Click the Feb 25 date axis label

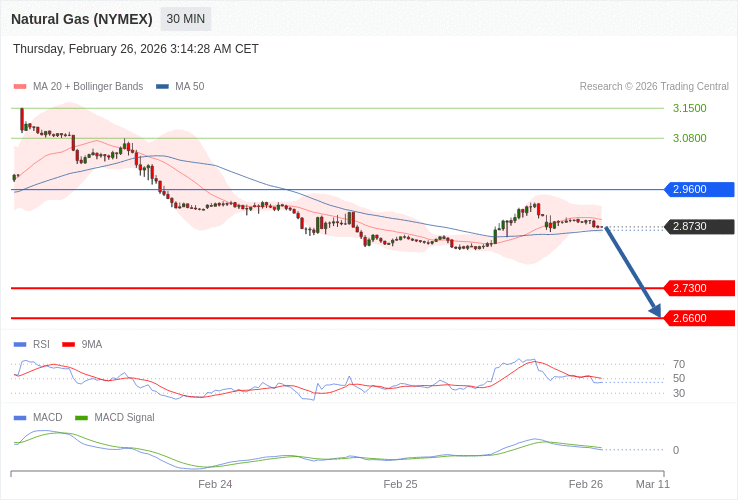400,484
